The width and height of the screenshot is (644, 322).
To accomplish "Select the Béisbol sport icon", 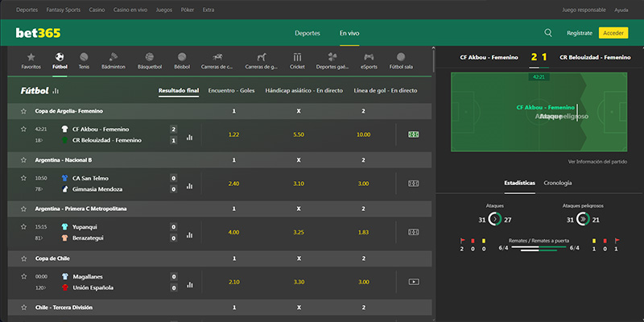I will 182,57.
